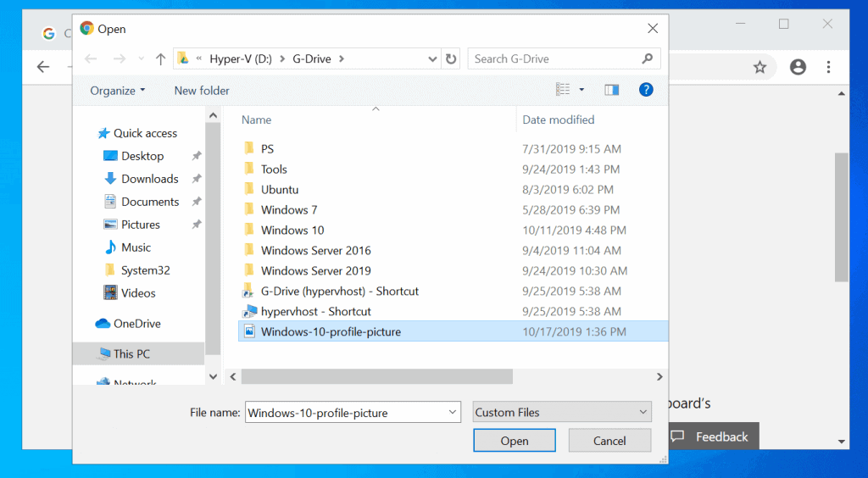Click the Ubuntu folder icon

tap(249, 189)
